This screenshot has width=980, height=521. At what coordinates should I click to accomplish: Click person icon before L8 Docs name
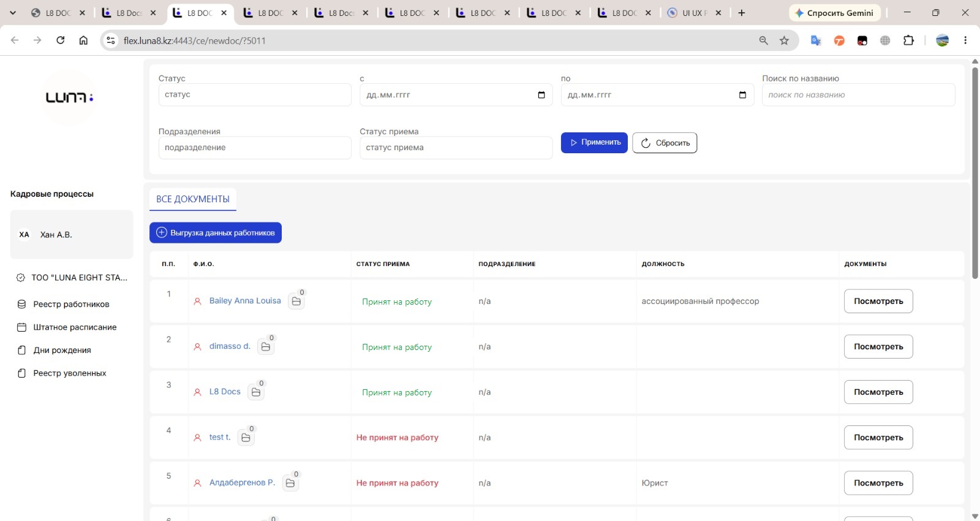197,392
